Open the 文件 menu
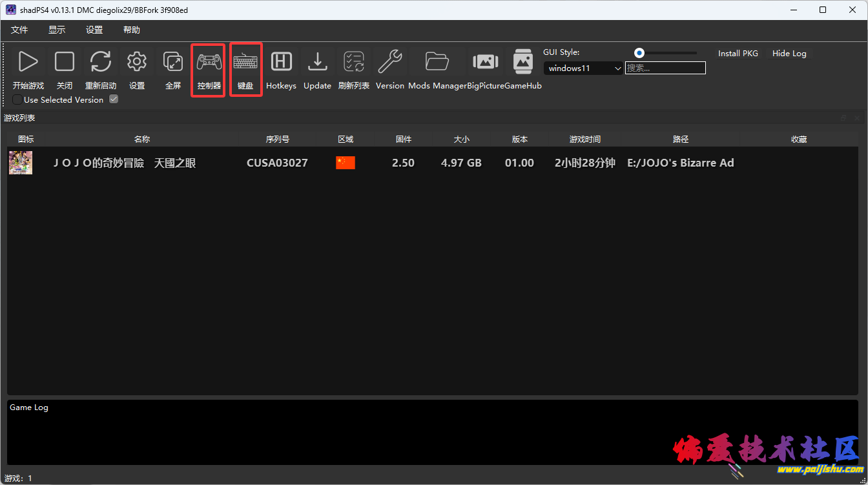 tap(19, 30)
